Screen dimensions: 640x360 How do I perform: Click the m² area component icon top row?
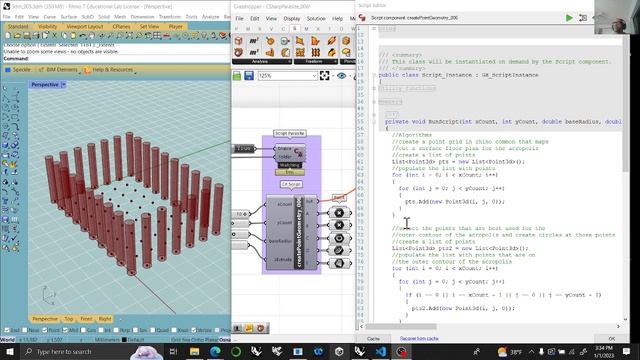254,41
